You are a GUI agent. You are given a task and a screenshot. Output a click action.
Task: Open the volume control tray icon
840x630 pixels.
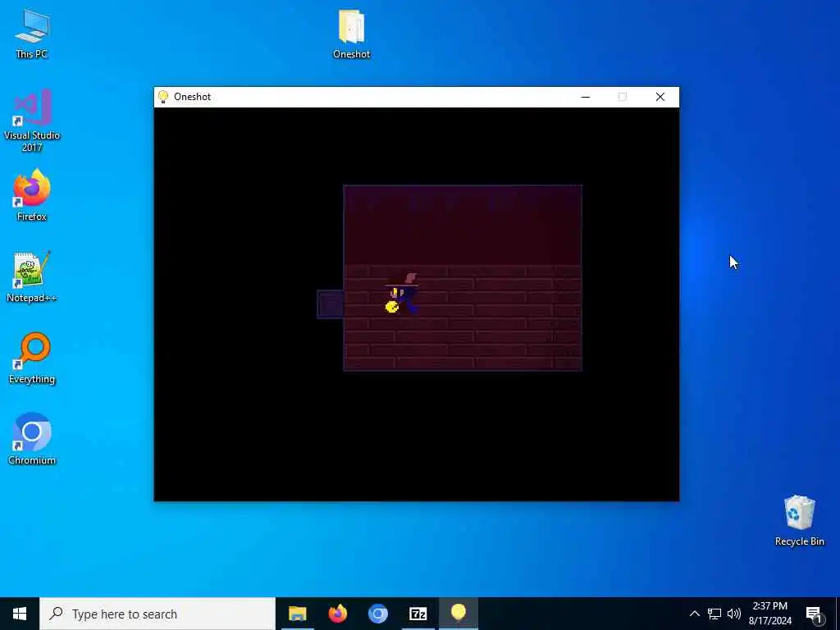pos(734,614)
